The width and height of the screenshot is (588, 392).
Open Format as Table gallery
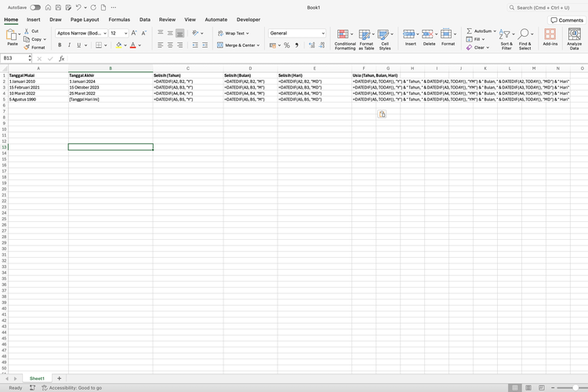point(366,39)
